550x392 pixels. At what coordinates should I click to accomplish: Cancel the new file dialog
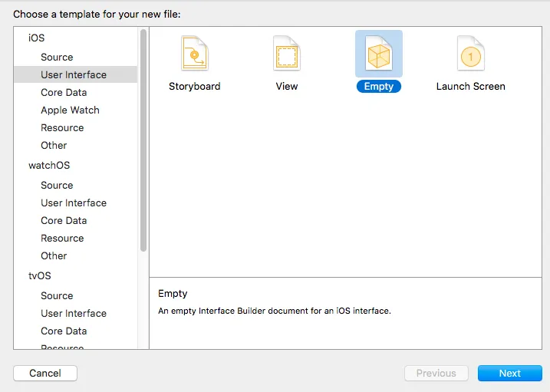click(x=45, y=374)
